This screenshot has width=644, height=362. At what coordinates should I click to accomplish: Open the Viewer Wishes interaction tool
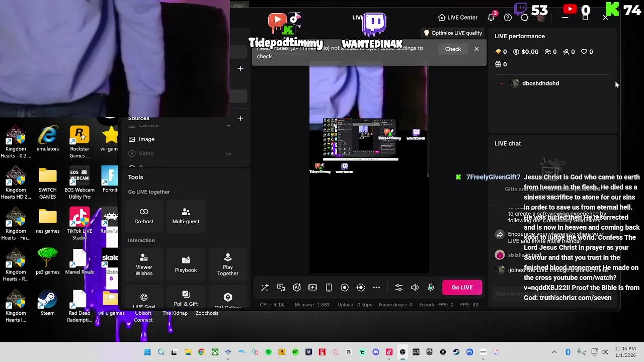[x=144, y=264]
